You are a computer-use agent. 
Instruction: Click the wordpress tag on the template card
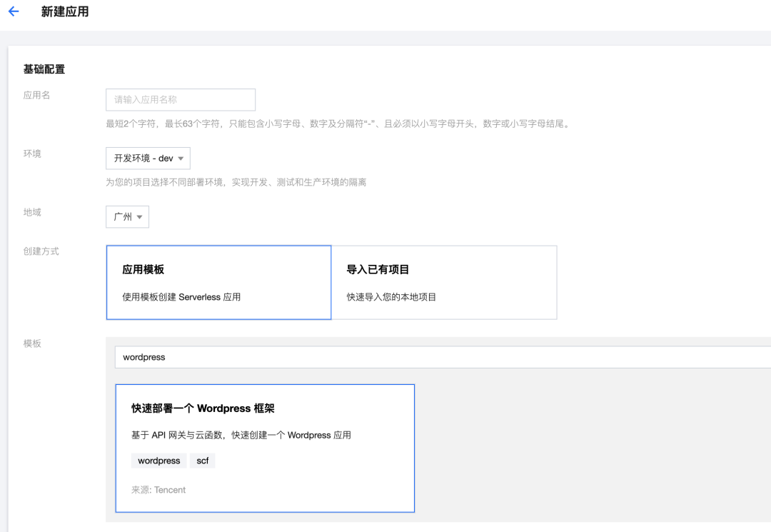point(158,461)
